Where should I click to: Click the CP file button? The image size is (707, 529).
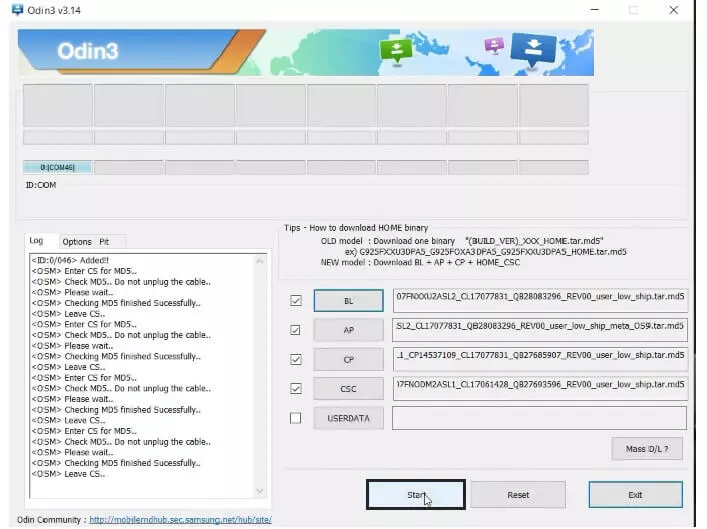click(x=349, y=359)
